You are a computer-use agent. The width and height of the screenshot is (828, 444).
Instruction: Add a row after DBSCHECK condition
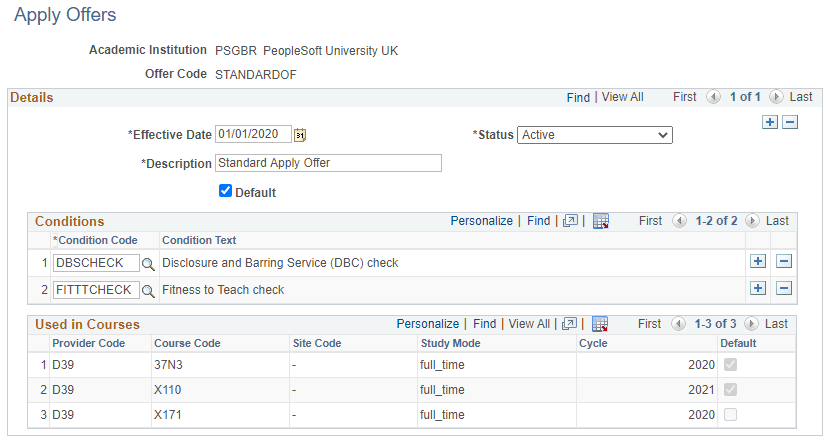(758, 262)
